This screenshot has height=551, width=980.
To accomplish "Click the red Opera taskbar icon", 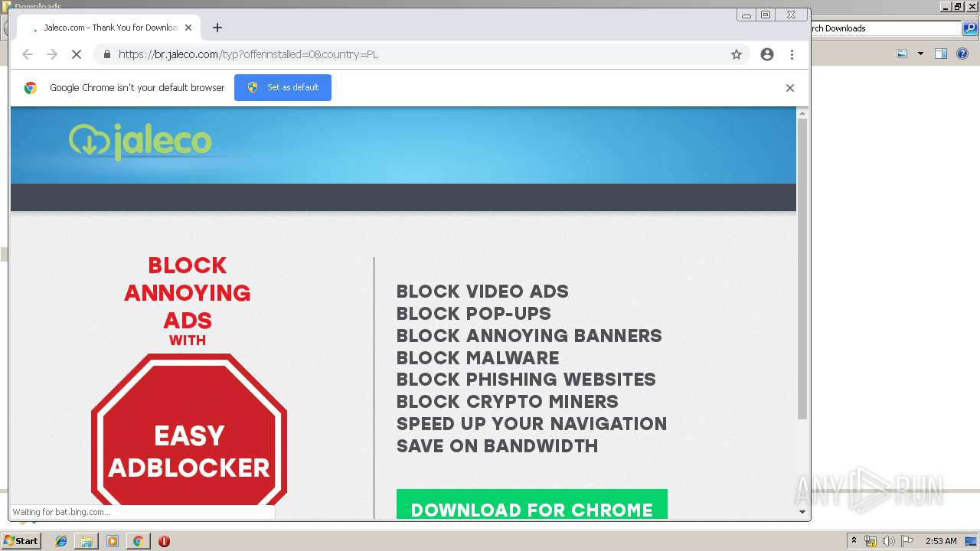I will tap(164, 541).
